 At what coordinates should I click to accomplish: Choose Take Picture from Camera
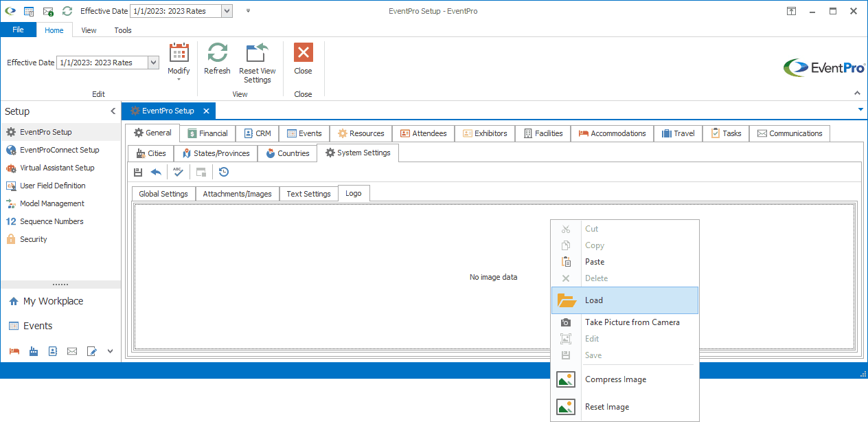pos(625,322)
